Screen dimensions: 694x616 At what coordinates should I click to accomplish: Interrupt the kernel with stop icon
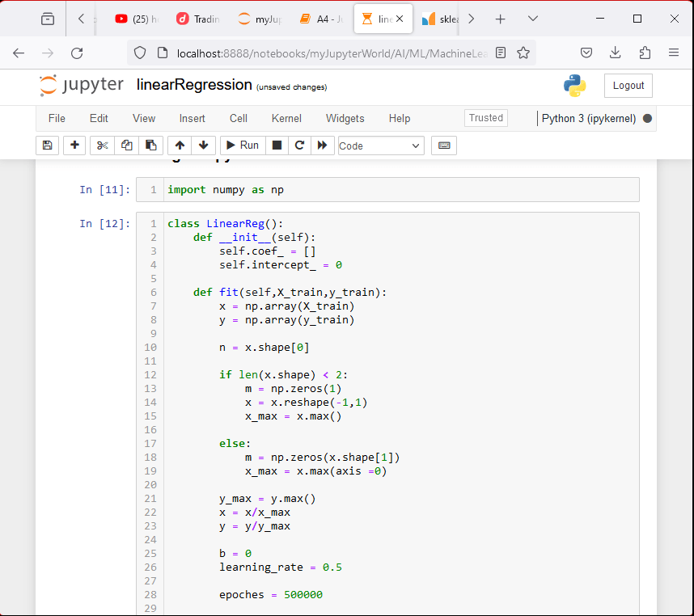(x=277, y=146)
